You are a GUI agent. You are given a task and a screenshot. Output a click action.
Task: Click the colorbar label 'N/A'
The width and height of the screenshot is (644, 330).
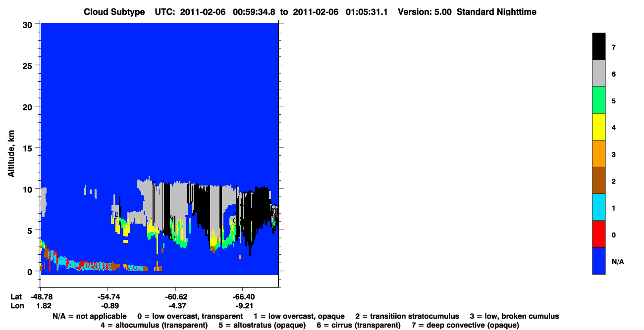click(x=618, y=261)
